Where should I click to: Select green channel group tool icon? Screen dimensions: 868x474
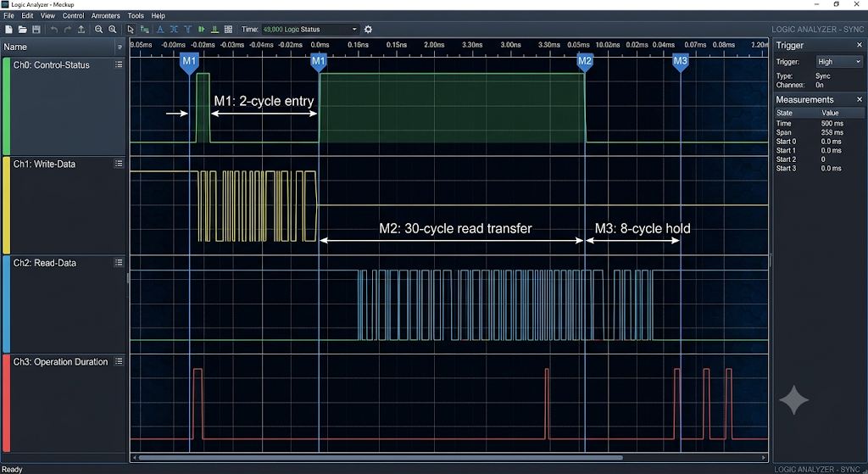coord(144,30)
